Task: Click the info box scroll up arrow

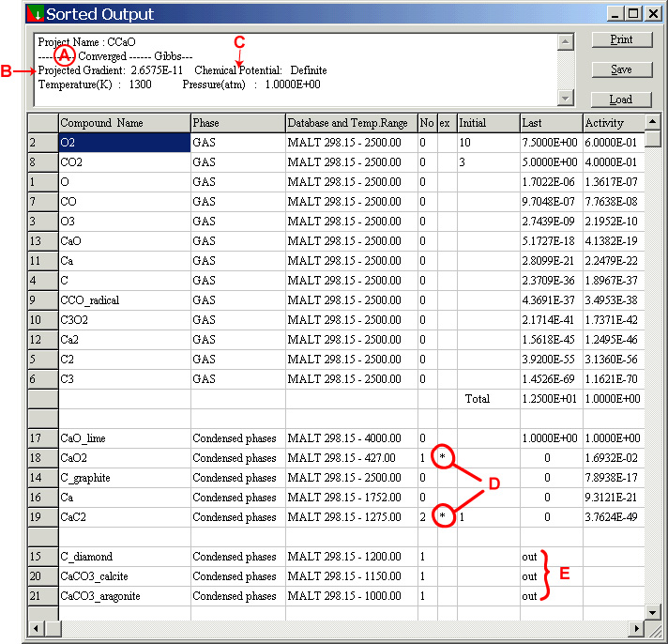Action: click(565, 41)
